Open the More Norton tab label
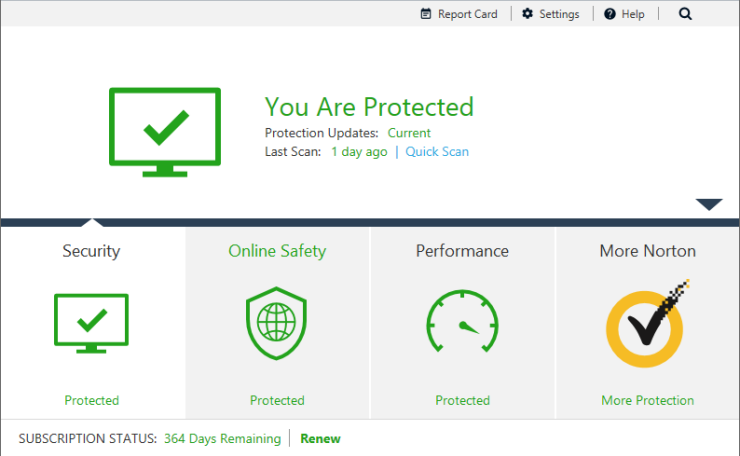This screenshot has width=740, height=456. (x=647, y=251)
